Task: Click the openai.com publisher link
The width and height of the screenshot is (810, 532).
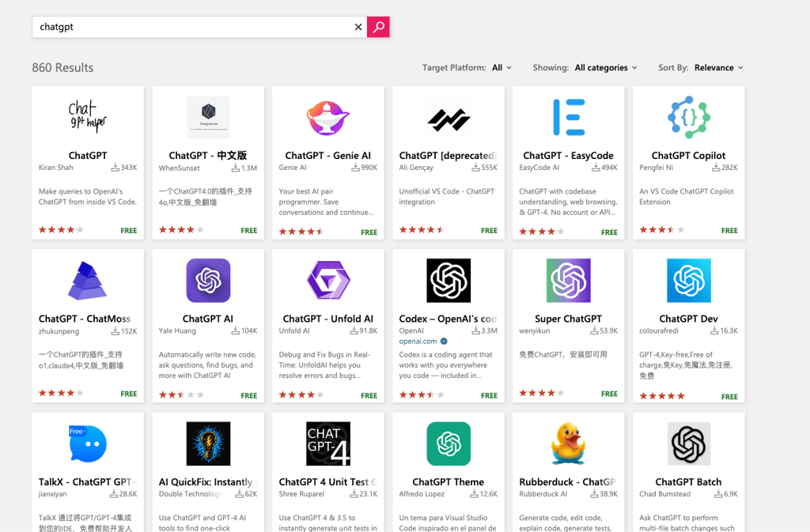Action: pyautogui.click(x=418, y=341)
